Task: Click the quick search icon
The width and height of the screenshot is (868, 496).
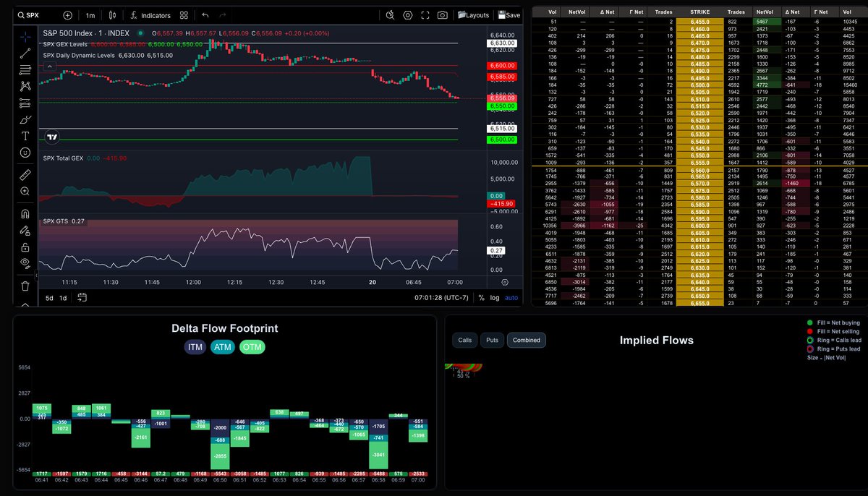Action: (391, 15)
